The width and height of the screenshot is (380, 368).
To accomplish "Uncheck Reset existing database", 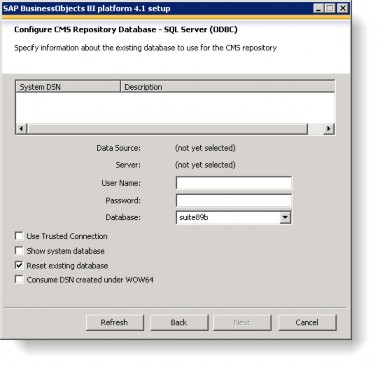I will point(19,265).
